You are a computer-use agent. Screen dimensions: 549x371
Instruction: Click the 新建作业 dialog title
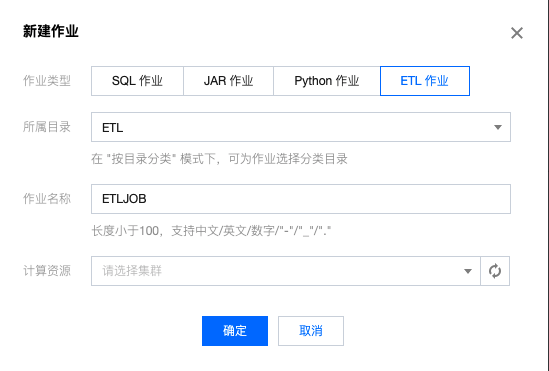click(51, 31)
